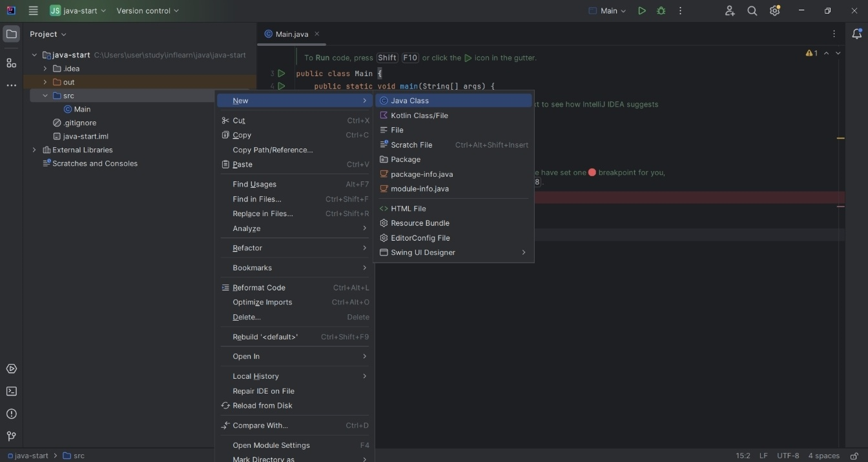Create package-info.java
The image size is (868, 462).
454,174
